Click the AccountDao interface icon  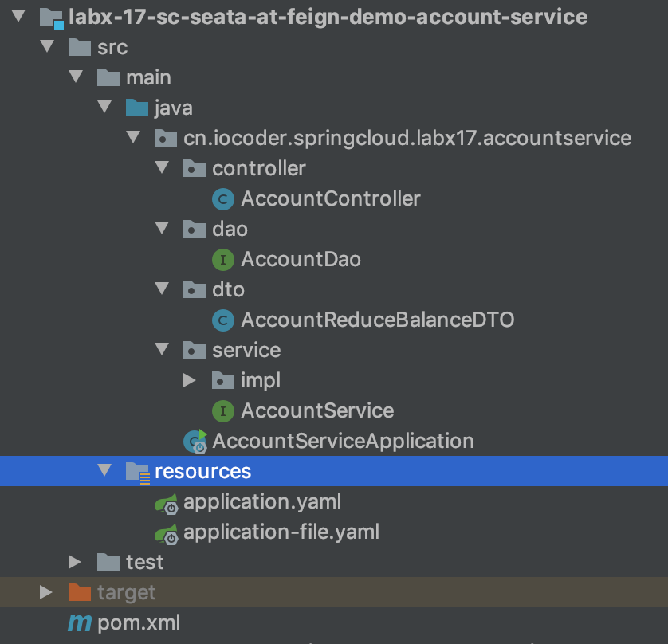(x=222, y=259)
